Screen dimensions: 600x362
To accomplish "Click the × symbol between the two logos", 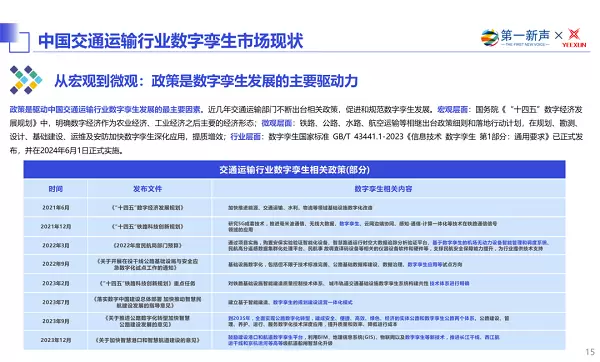I will tap(558, 36).
